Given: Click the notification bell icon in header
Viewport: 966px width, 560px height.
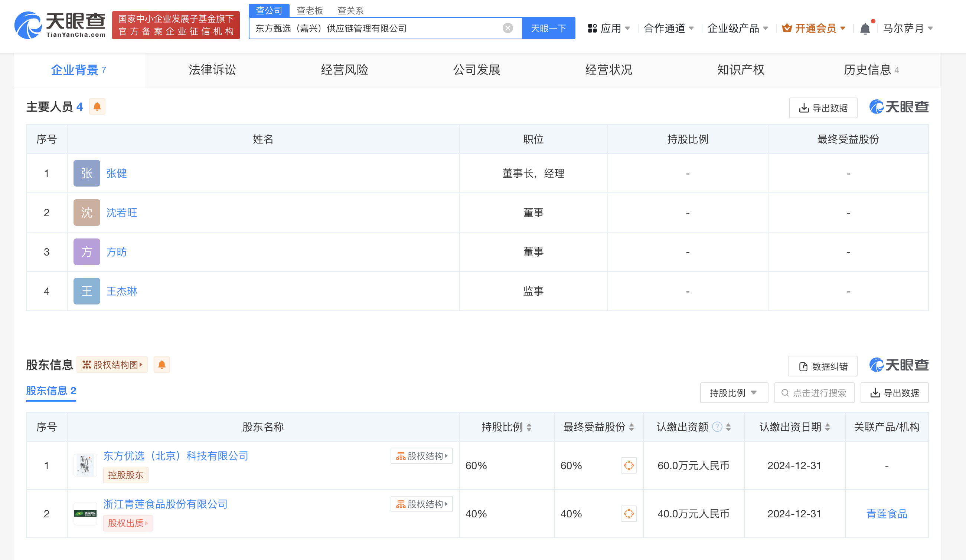Looking at the screenshot, I should [865, 29].
